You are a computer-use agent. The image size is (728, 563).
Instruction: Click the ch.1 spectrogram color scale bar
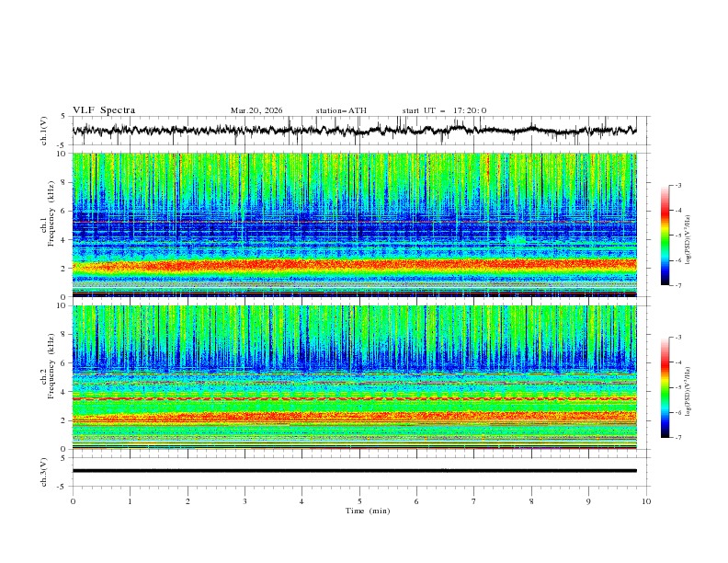pyautogui.click(x=665, y=236)
